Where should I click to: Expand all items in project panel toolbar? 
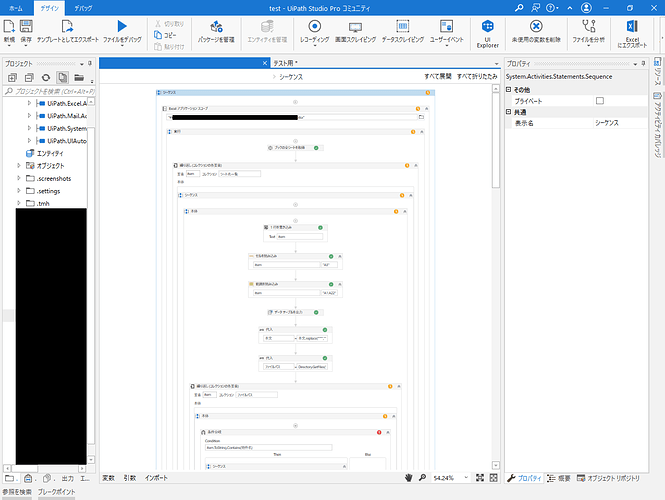coord(12,78)
